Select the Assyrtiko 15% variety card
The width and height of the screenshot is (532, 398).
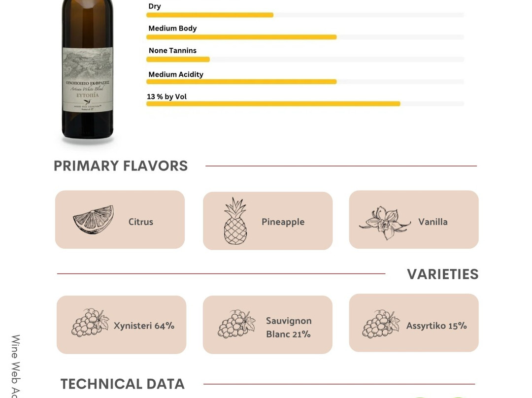(414, 323)
